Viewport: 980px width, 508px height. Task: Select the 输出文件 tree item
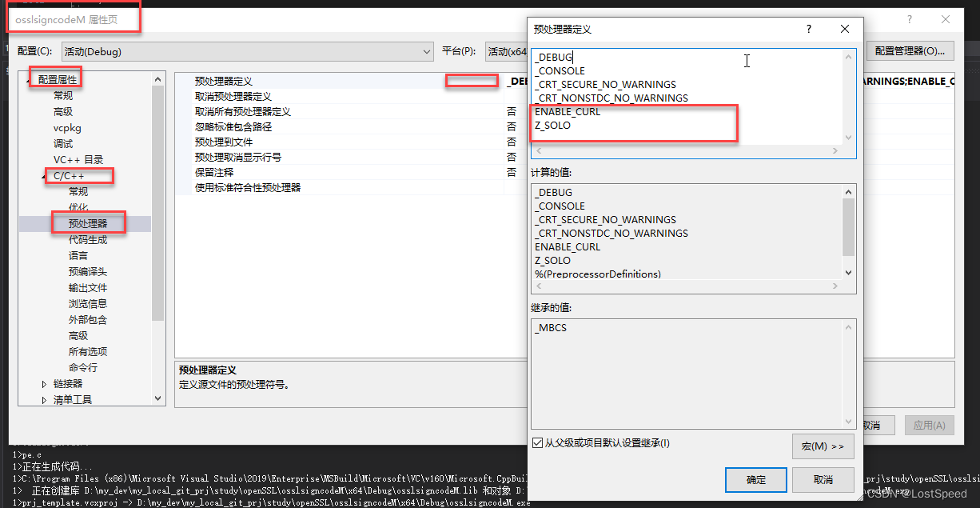[x=88, y=288]
